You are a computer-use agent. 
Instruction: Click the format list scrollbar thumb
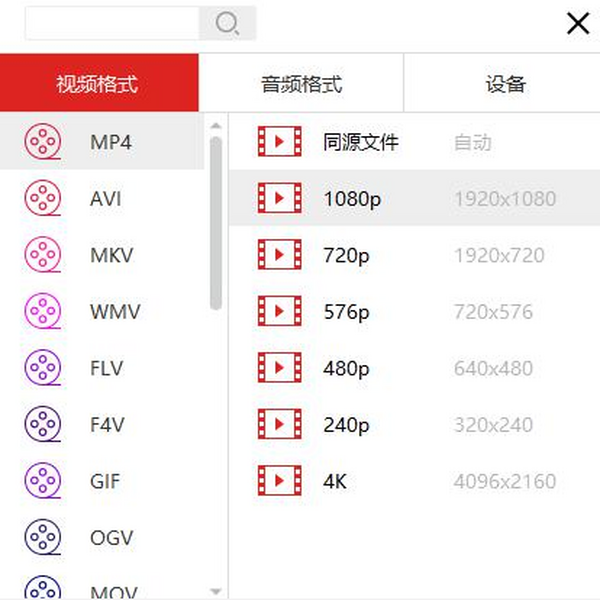tap(216, 223)
